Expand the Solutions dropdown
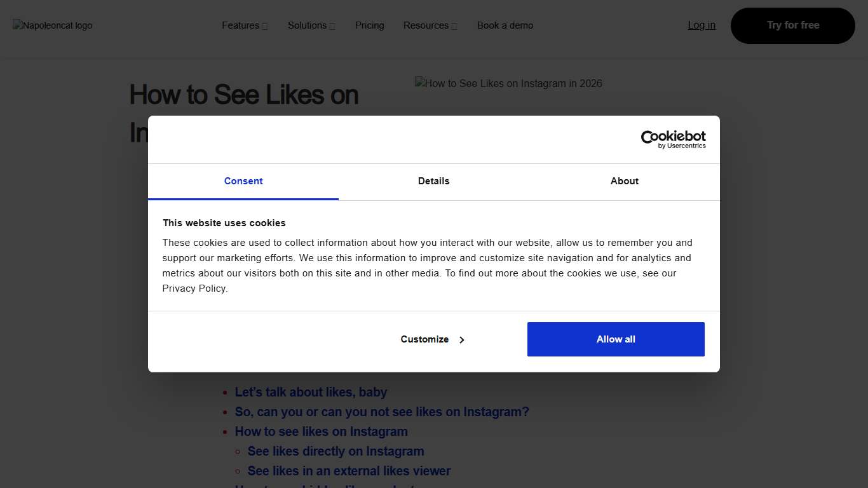868x488 pixels. [307, 25]
